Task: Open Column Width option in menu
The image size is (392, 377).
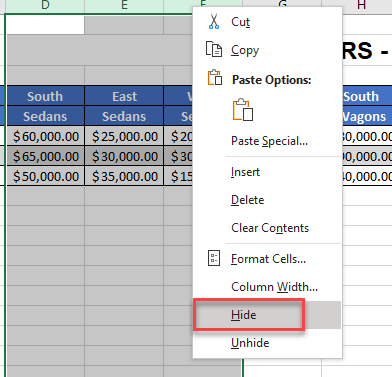Action: (x=267, y=287)
